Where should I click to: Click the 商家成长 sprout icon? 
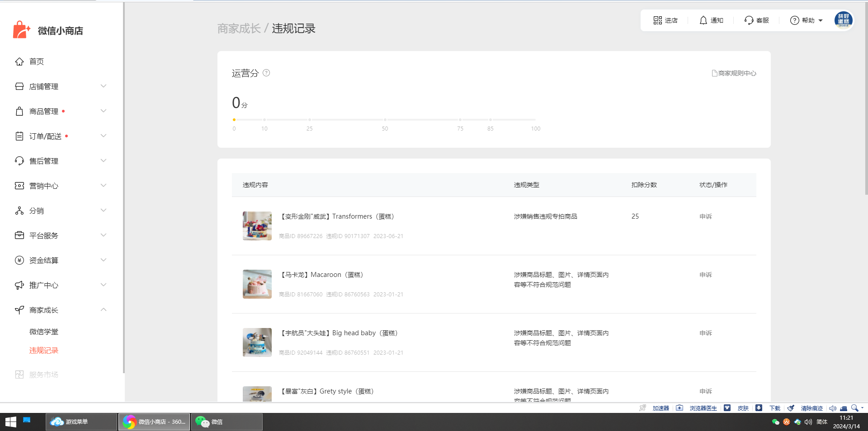pyautogui.click(x=19, y=310)
